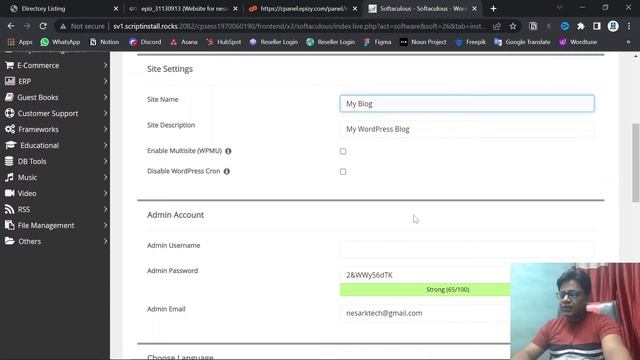Click the page vertical scrollbar thumb
Screen dimensions: 640x360
click(x=636, y=163)
